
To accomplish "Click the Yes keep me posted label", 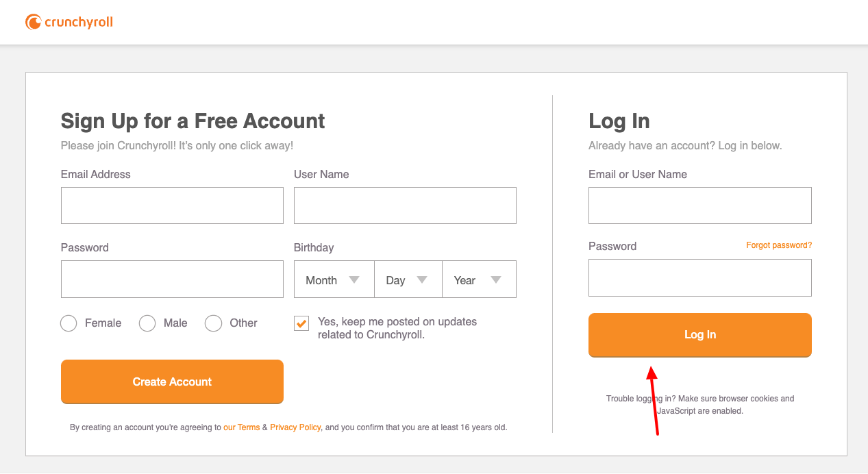I will (x=397, y=328).
